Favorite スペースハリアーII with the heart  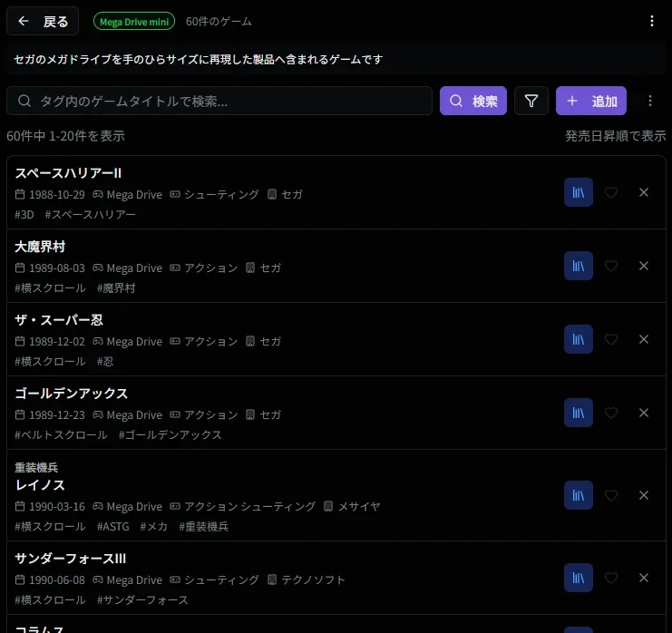(x=611, y=192)
